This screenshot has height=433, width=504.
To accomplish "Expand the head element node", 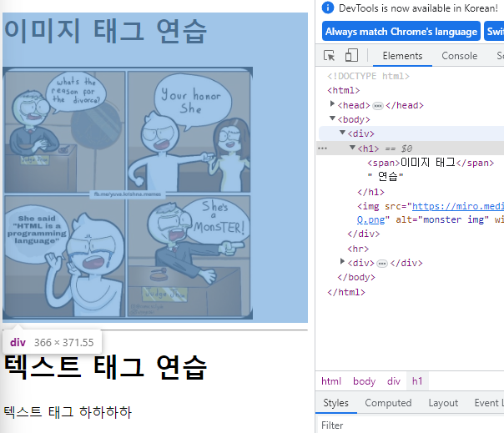I will [x=332, y=103].
